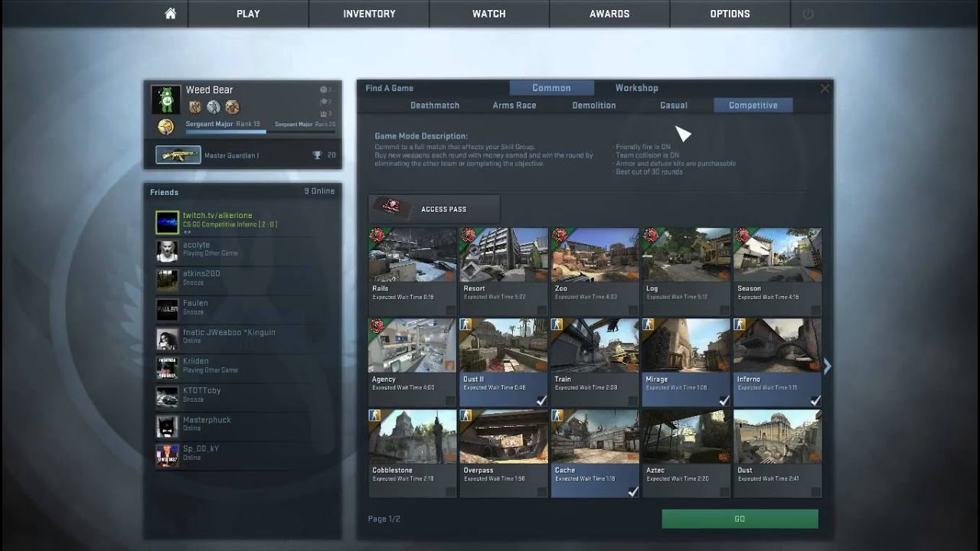Open KTOTToby's friend avatar

(x=167, y=397)
